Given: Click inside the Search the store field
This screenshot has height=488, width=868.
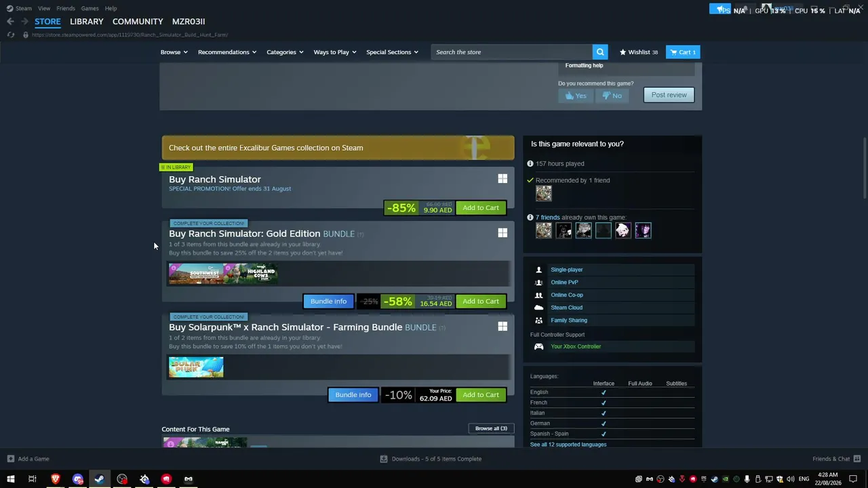Looking at the screenshot, I should pyautogui.click(x=512, y=52).
